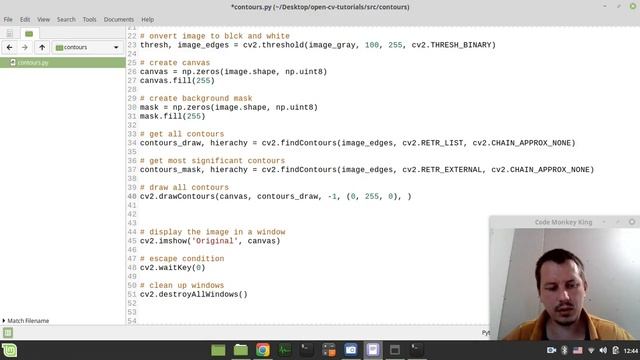This screenshot has height=360, width=640.
Task: Click the 'mask = np.zeros' line
Action: coord(229,107)
